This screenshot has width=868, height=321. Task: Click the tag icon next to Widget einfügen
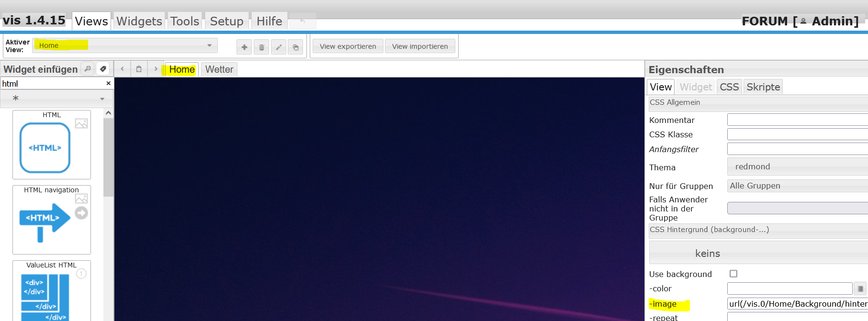[103, 69]
